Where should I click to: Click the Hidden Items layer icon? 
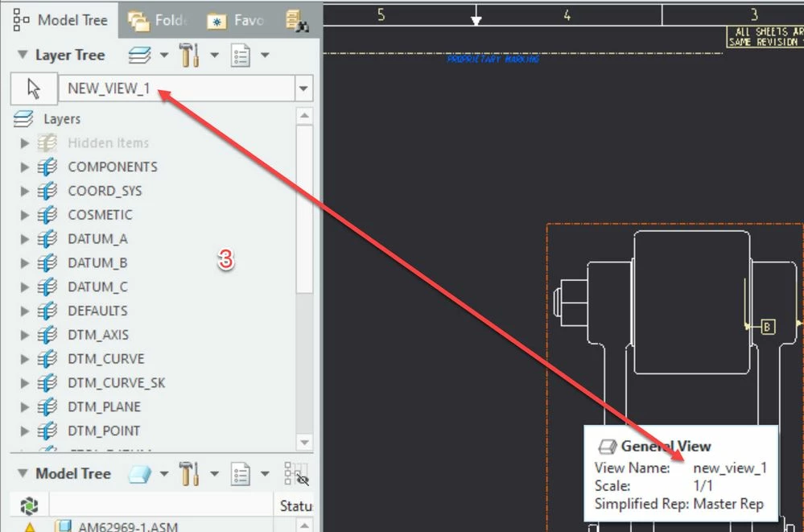(47, 142)
